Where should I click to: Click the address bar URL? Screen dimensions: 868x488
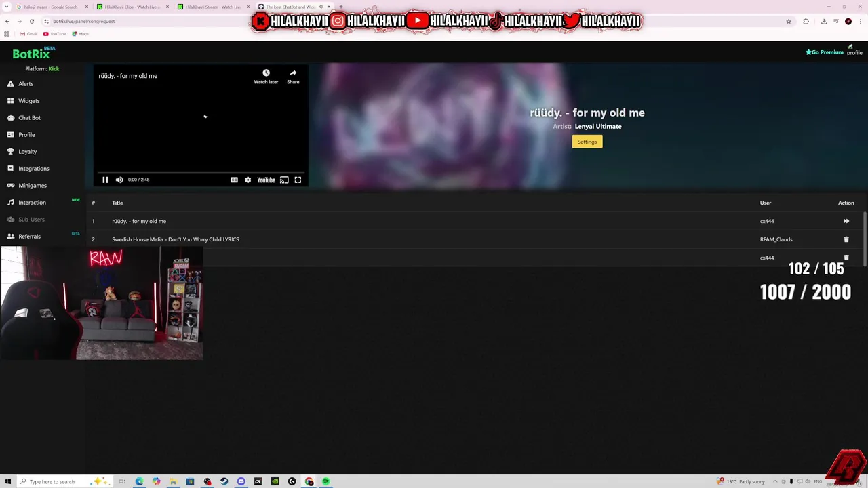84,21
